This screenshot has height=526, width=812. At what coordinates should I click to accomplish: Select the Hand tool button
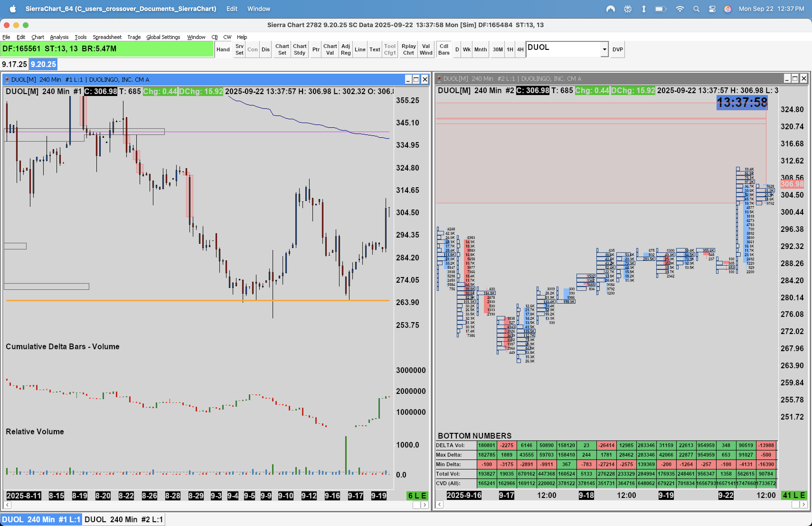click(223, 49)
